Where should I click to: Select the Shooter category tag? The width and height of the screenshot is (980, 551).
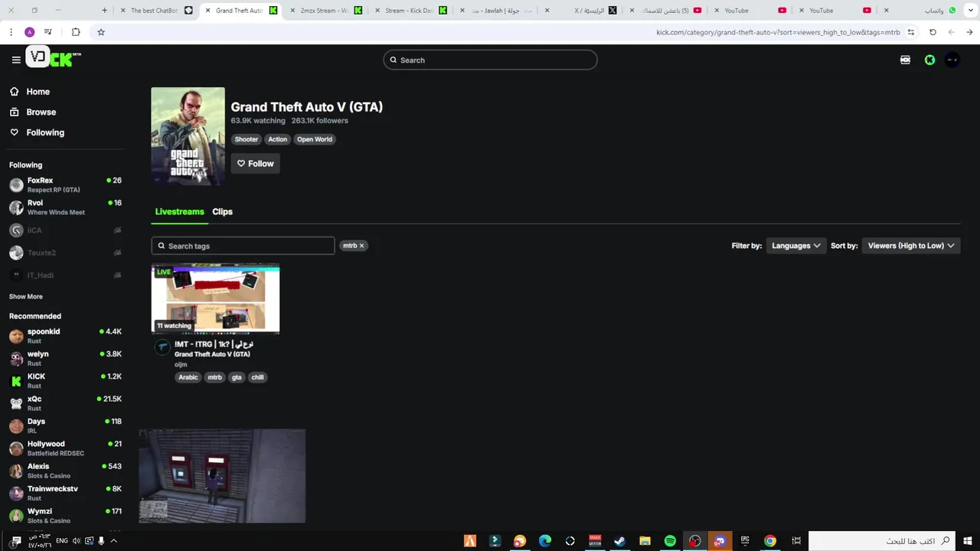pyautogui.click(x=247, y=139)
